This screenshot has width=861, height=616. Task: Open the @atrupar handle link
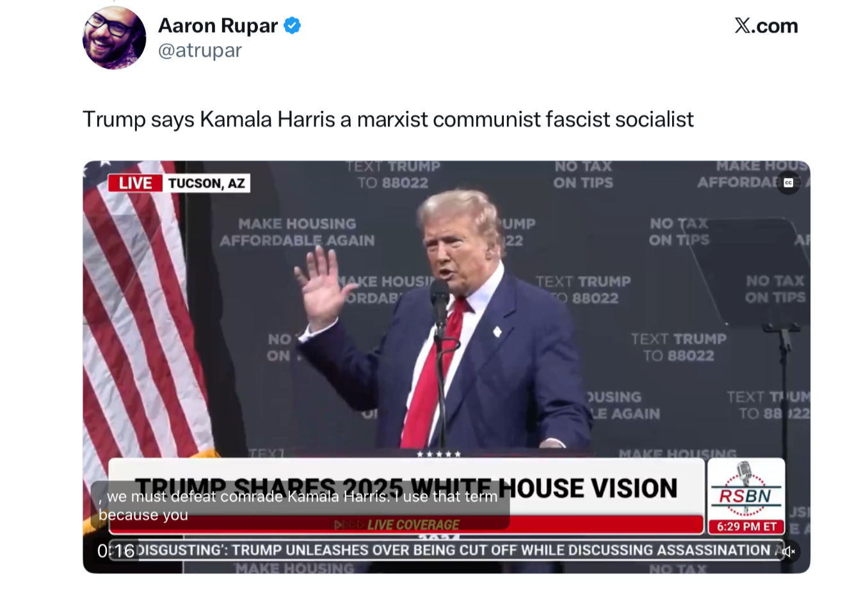(200, 51)
